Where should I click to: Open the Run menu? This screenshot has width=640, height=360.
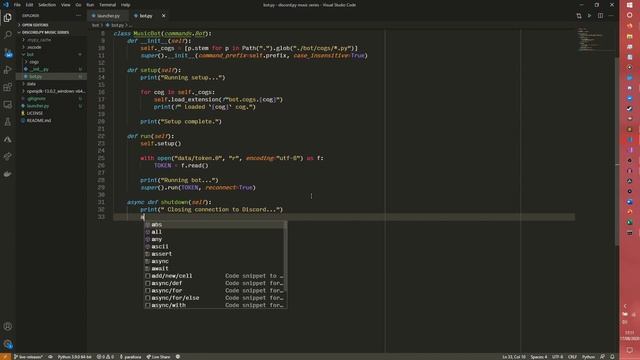pyautogui.click(x=90, y=5)
